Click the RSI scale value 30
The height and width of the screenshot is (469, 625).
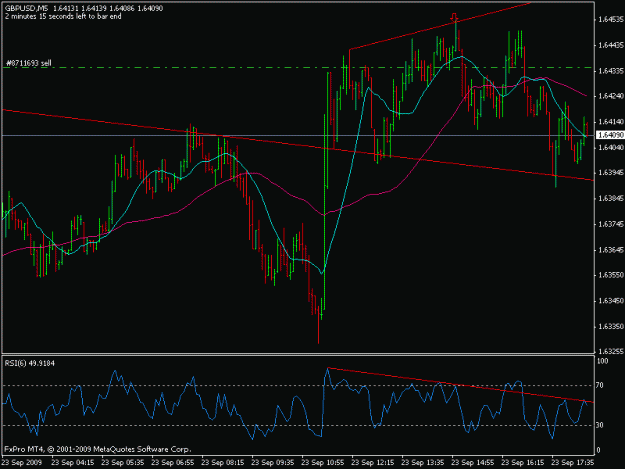[x=600, y=426]
